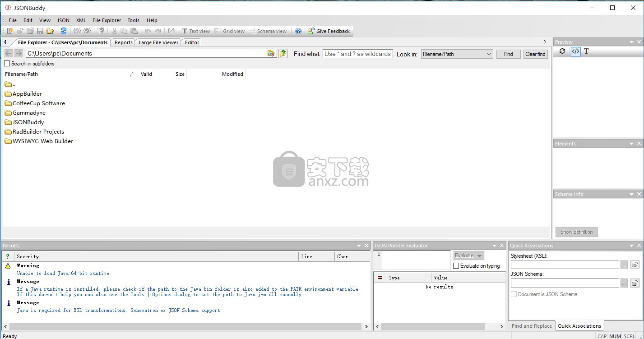Switch to the Large File Viewer tab
This screenshot has width=644, height=339.
(x=158, y=42)
